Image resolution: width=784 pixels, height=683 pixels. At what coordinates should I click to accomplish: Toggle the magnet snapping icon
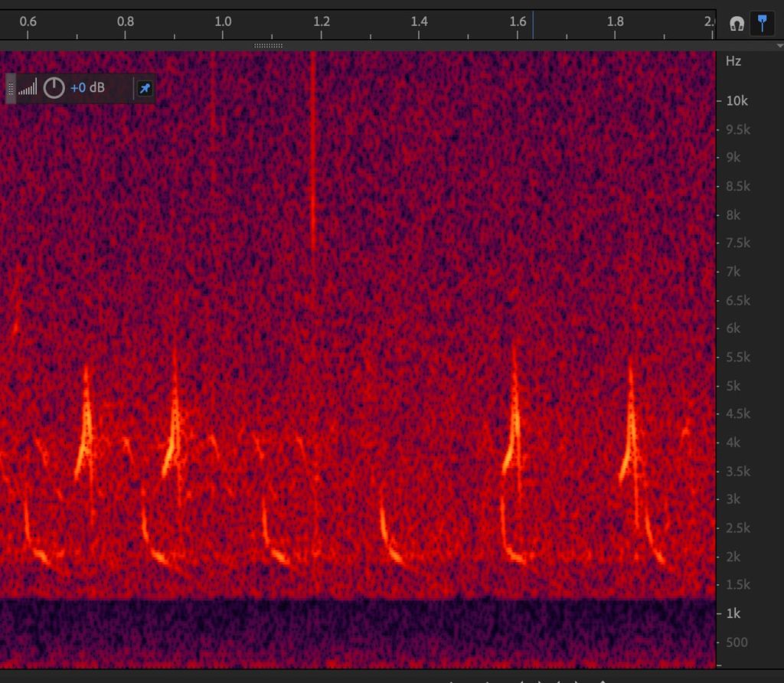(x=737, y=24)
